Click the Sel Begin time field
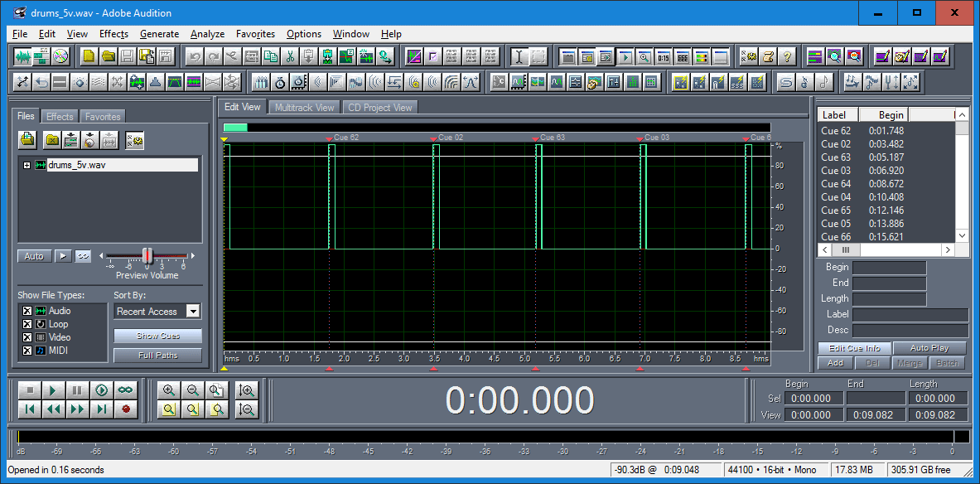This screenshot has width=980, height=484. click(813, 399)
